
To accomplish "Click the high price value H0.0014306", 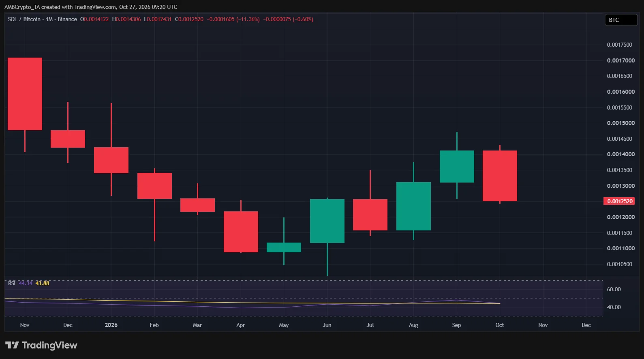I will pos(126,19).
